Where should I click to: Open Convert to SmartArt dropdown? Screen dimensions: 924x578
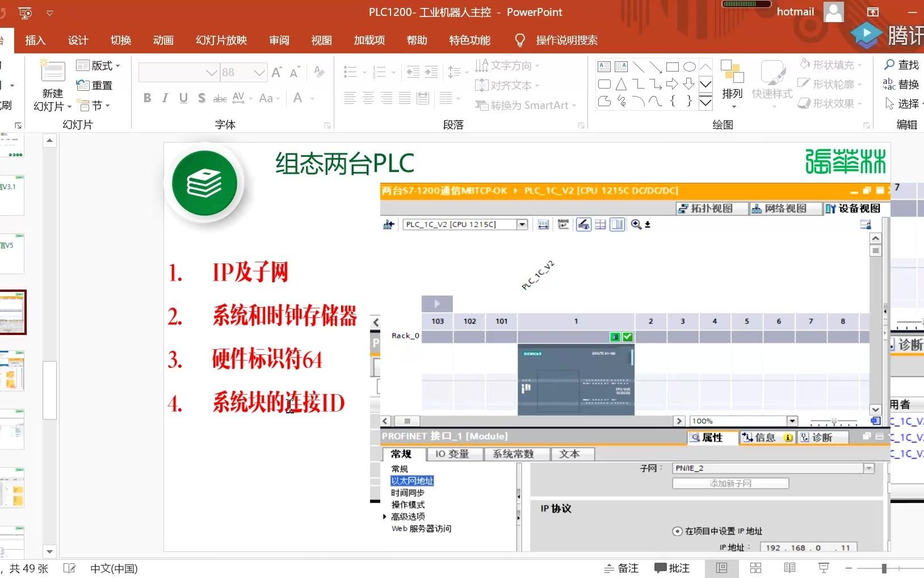click(526, 106)
